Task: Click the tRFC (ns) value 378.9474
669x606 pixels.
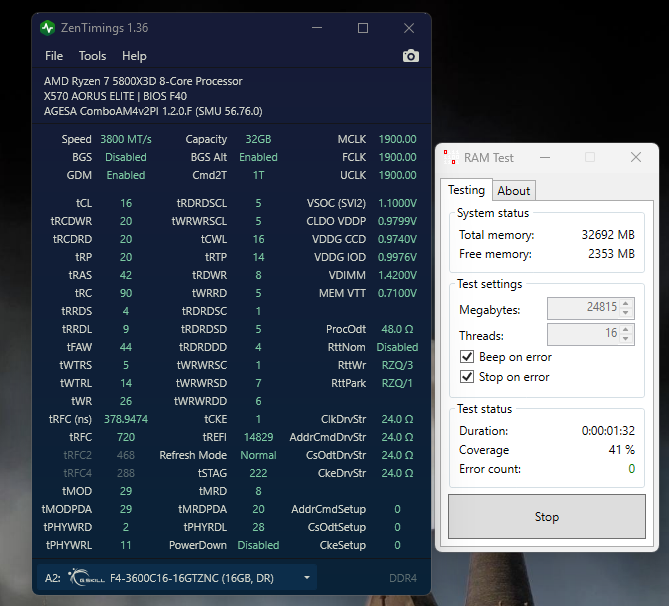Action: (126, 419)
